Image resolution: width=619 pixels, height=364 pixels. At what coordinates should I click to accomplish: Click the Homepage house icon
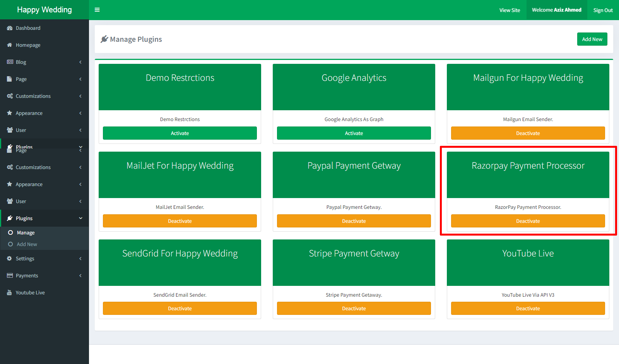coord(10,45)
